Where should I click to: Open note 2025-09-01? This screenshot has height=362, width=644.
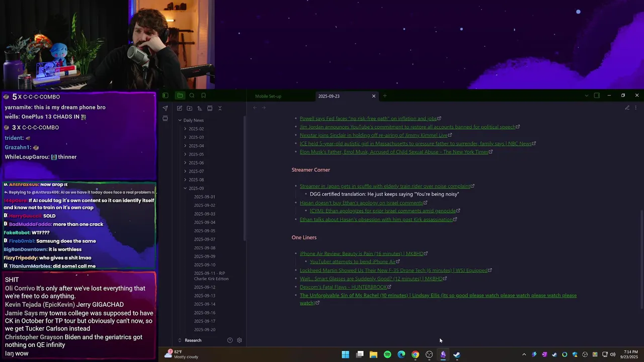[x=205, y=197]
